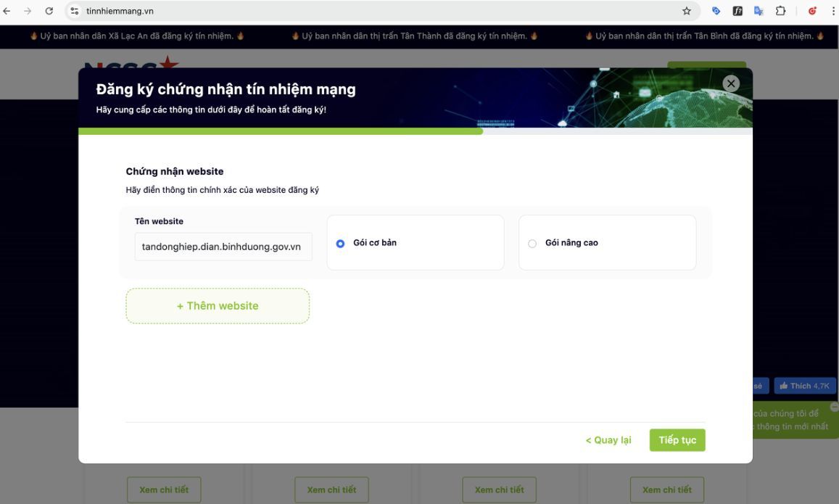Click the Google Translate extension icon

coord(759,11)
